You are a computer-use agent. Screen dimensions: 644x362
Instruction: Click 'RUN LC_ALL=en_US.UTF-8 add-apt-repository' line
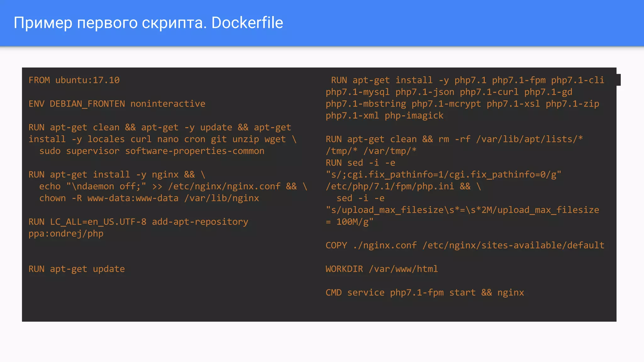[138, 222]
